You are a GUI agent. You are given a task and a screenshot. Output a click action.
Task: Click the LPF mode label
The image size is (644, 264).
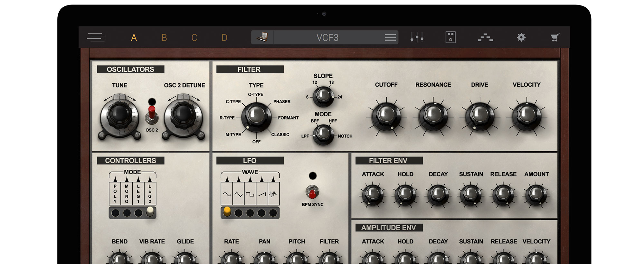coord(305,136)
